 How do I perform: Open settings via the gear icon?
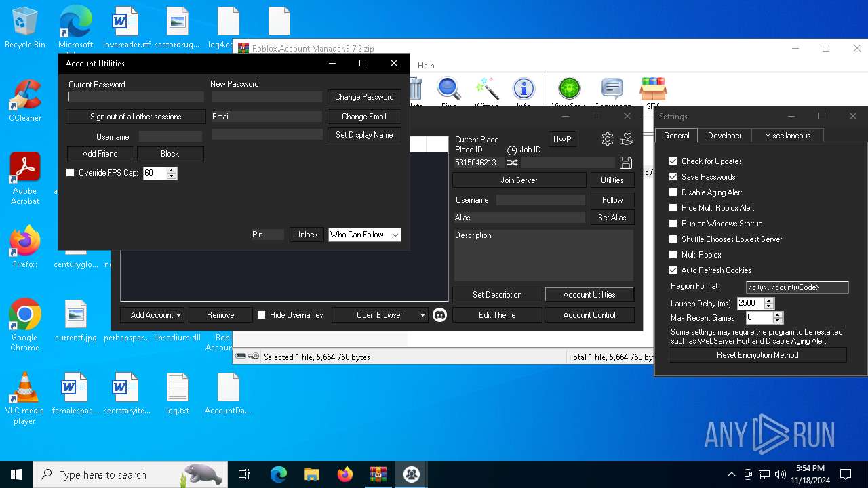click(608, 139)
